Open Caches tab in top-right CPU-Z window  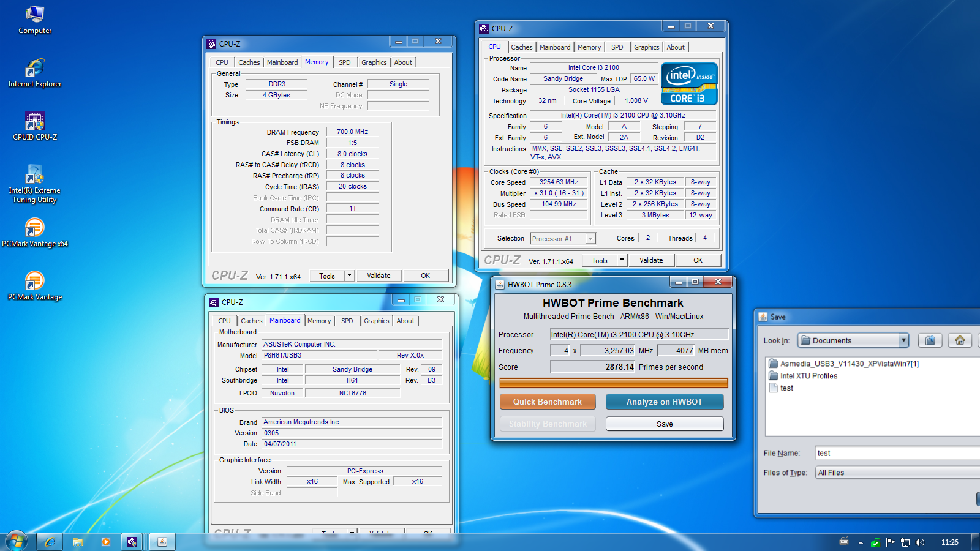click(522, 47)
